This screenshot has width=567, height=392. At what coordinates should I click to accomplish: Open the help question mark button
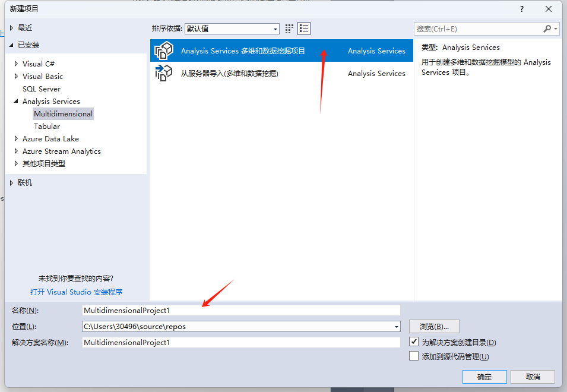coord(522,9)
